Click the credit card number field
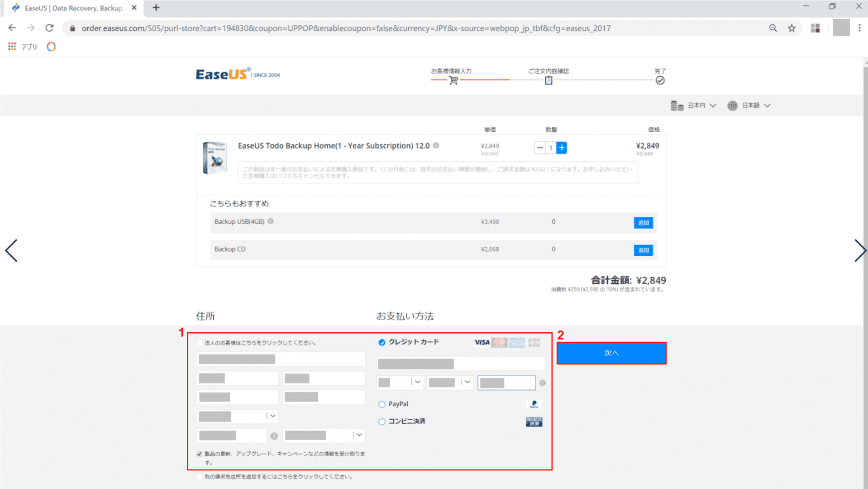 (x=461, y=364)
